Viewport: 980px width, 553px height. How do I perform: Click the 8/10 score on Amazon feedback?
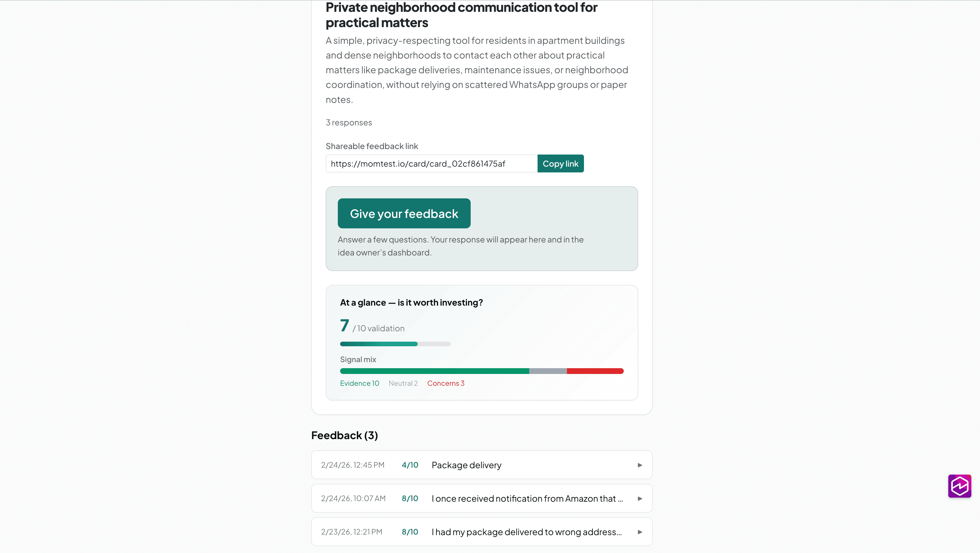tap(410, 498)
